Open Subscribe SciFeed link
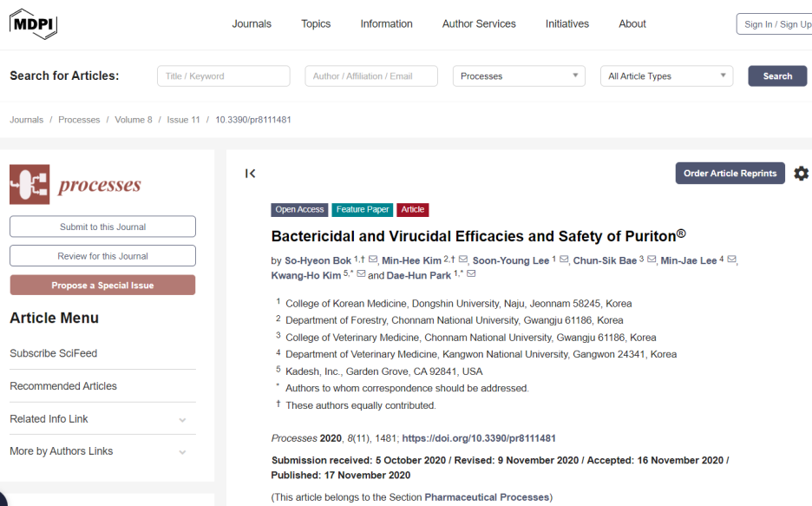Screen dimensions: 812x506 tap(53, 353)
